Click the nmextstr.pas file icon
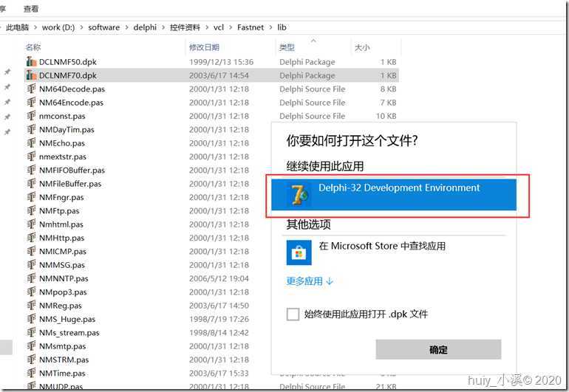This screenshot has height=392, width=569. pos(32,157)
